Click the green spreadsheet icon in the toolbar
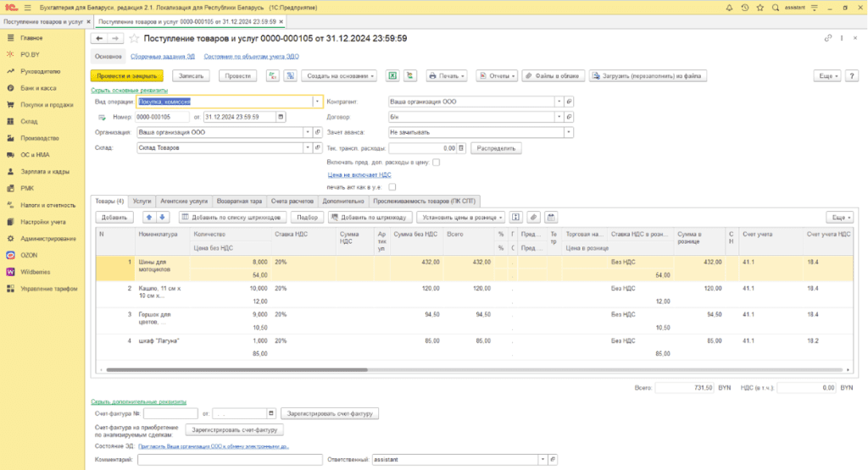The image size is (868, 470). [392, 75]
